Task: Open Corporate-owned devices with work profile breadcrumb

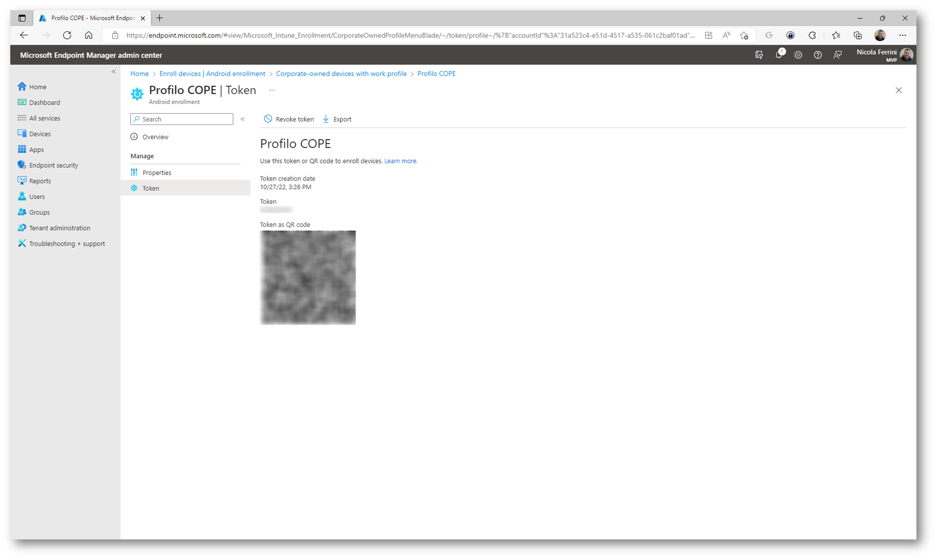Action: [x=341, y=73]
